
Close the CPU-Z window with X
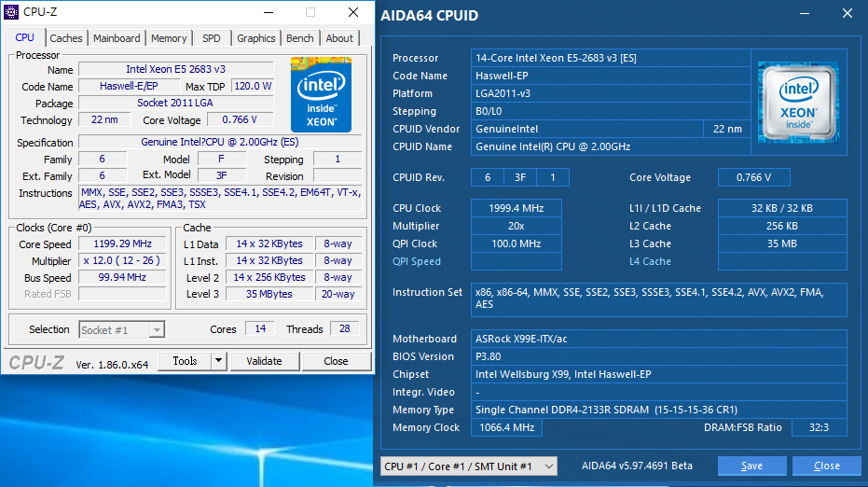(x=353, y=12)
